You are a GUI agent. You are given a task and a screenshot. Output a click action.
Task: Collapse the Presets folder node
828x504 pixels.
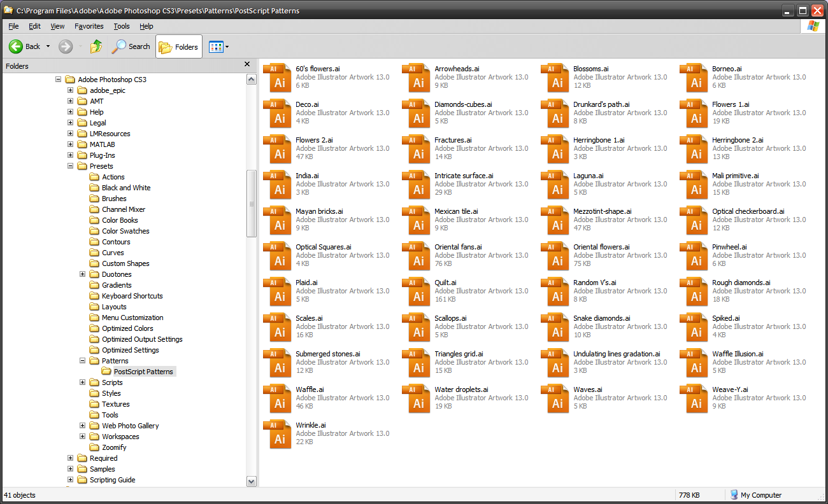click(x=71, y=165)
